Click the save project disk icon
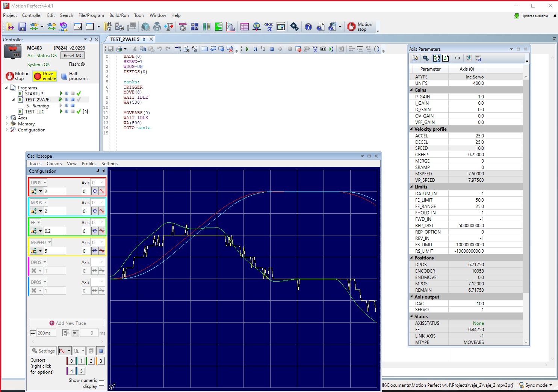The height and width of the screenshot is (392, 558). 22,27
